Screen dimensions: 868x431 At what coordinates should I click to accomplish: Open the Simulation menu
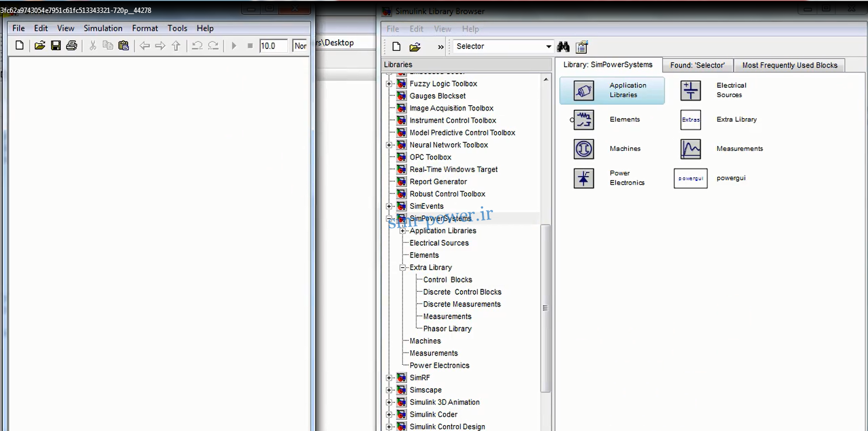(x=103, y=28)
